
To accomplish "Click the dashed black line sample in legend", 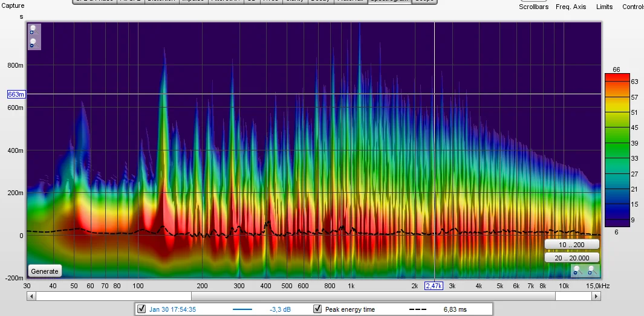I will pos(418,309).
